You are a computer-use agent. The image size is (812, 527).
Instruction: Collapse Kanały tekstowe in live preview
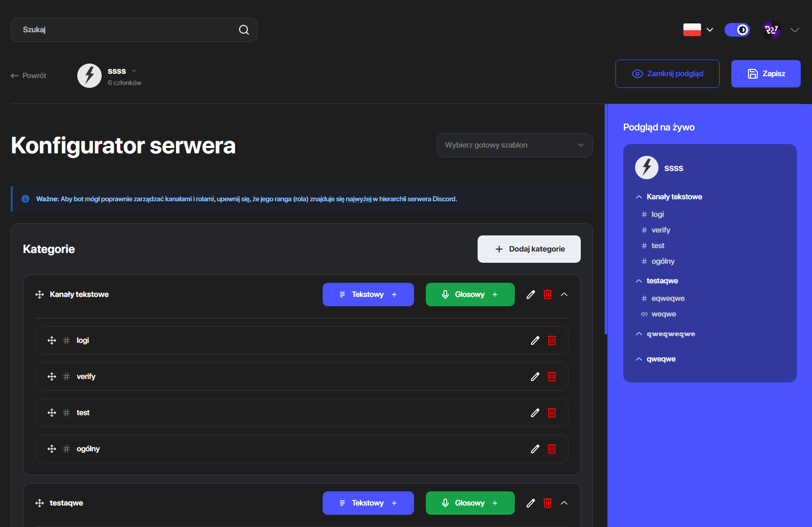(x=639, y=197)
